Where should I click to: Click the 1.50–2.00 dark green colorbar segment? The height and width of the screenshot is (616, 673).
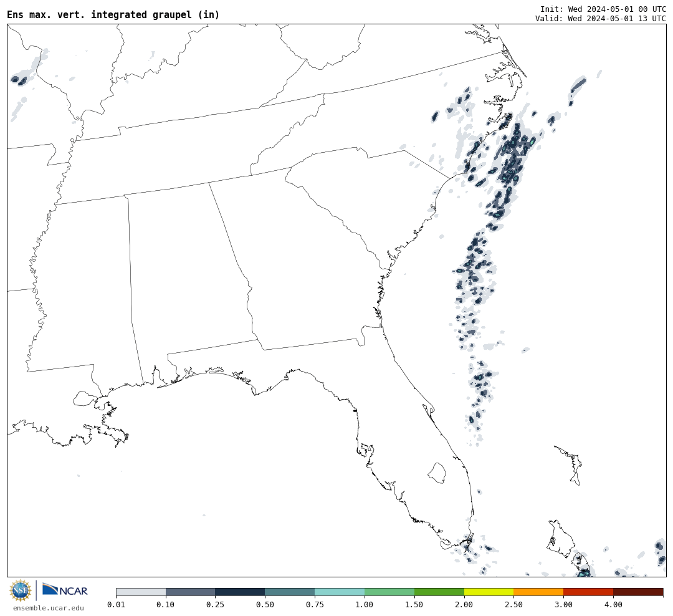pyautogui.click(x=439, y=592)
